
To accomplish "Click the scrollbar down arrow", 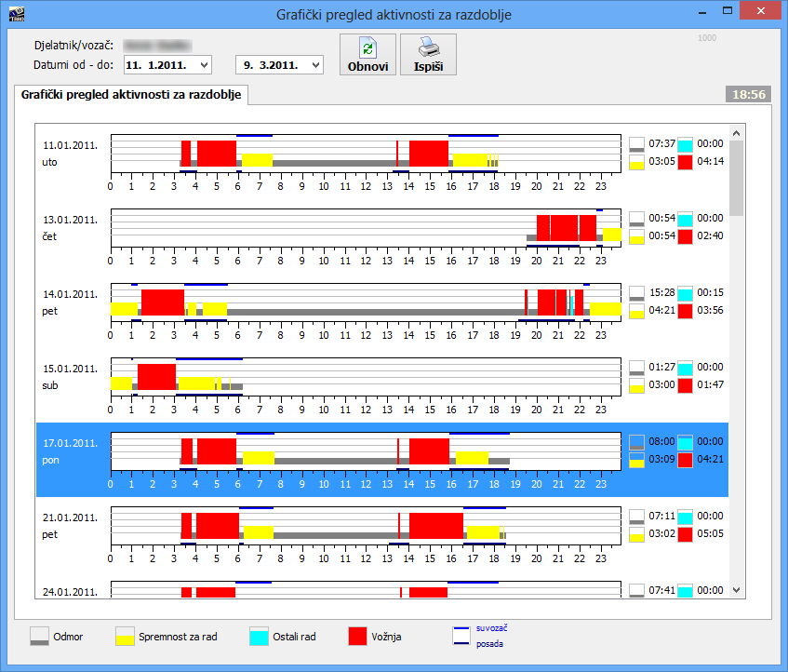I will coord(737,589).
